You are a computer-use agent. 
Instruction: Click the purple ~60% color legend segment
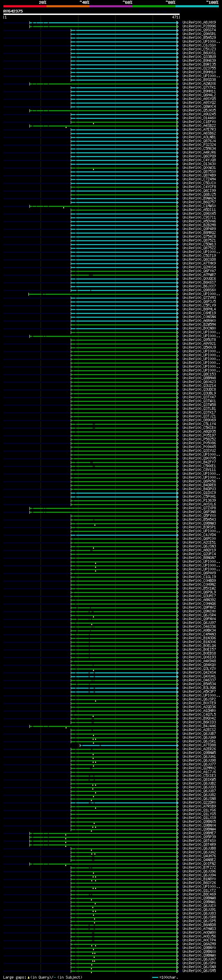click(x=111, y=6)
